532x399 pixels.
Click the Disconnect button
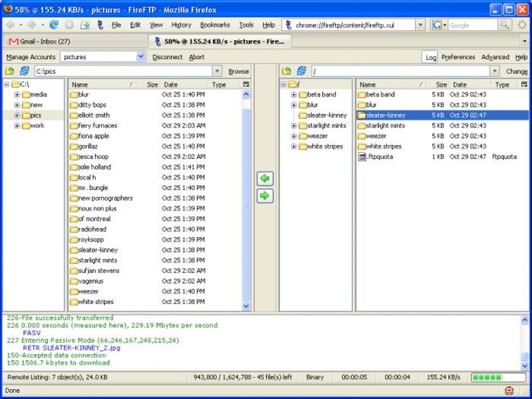tap(167, 57)
